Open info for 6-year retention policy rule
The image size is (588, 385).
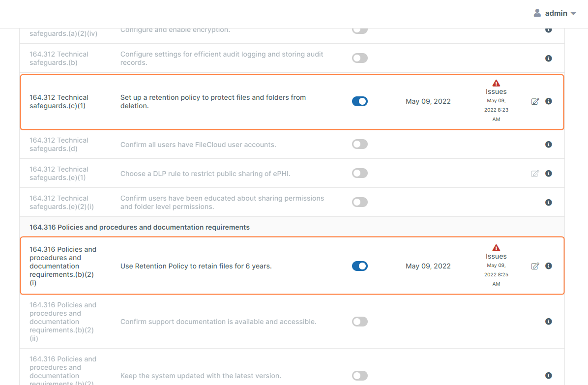pyautogui.click(x=549, y=266)
